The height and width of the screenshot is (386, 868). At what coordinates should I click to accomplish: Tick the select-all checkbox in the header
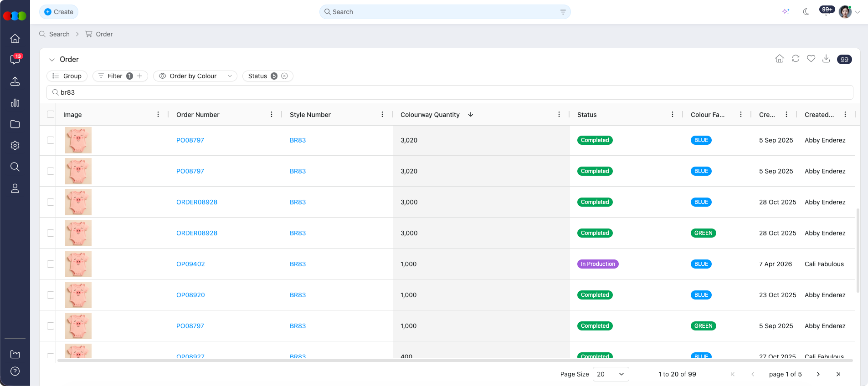click(x=51, y=115)
